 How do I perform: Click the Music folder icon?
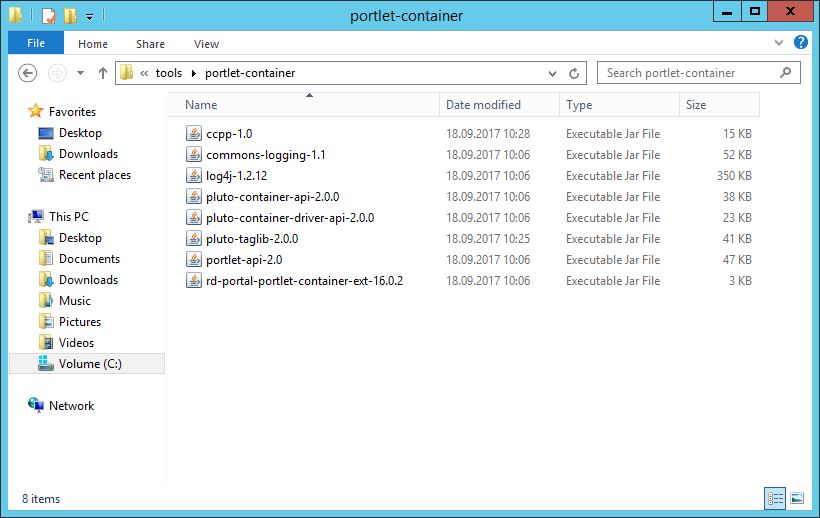[46, 301]
